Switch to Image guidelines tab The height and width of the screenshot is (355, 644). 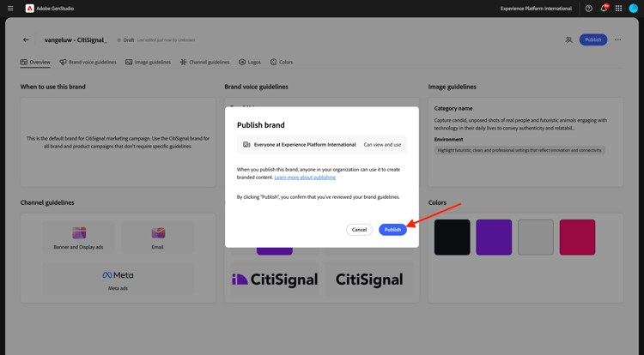click(148, 63)
